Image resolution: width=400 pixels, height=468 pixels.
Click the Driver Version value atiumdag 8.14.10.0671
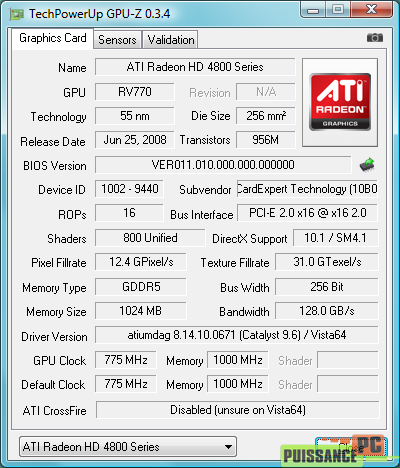click(x=237, y=335)
